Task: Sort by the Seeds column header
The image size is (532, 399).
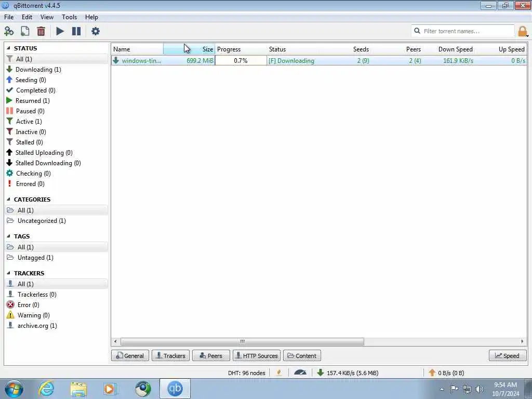Action: (x=345, y=49)
